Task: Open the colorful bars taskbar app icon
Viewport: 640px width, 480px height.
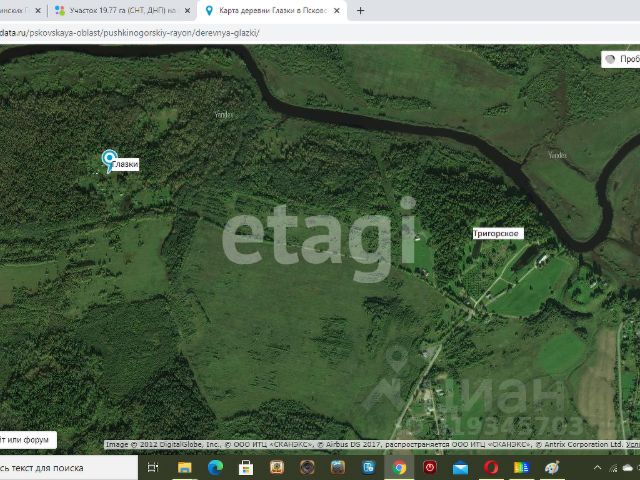Action: tap(522, 468)
